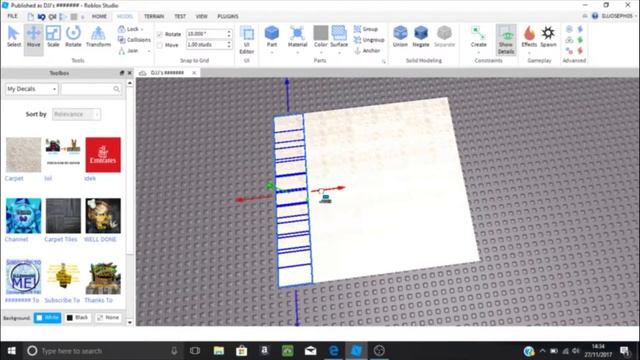Open Windows Start menu
640x360 pixels.
11,351
